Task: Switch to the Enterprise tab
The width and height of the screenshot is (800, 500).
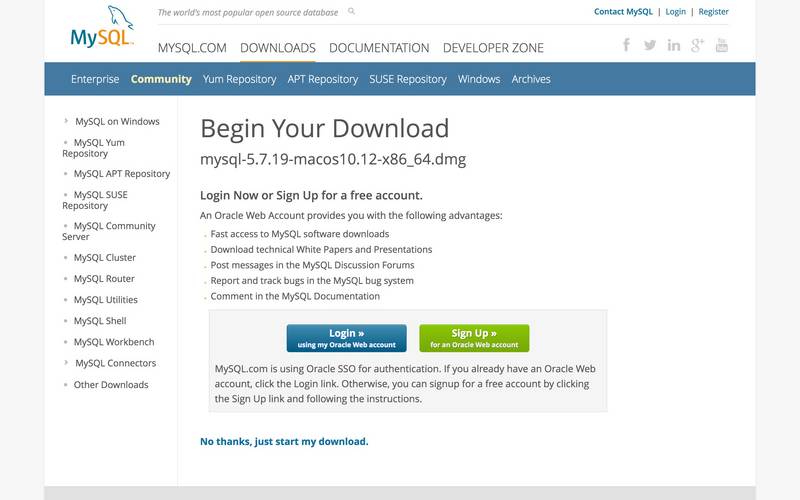Action: (95, 79)
